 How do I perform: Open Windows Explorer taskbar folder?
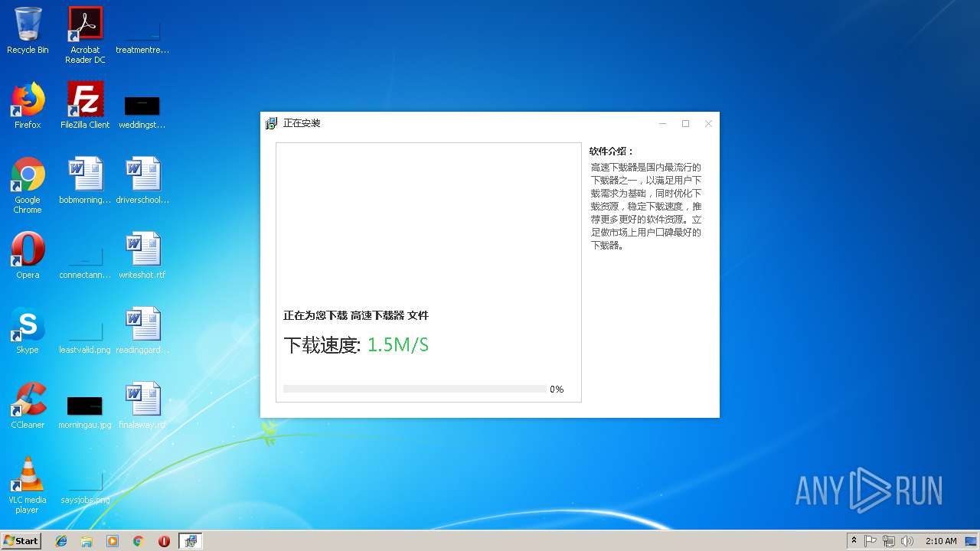coord(87,541)
